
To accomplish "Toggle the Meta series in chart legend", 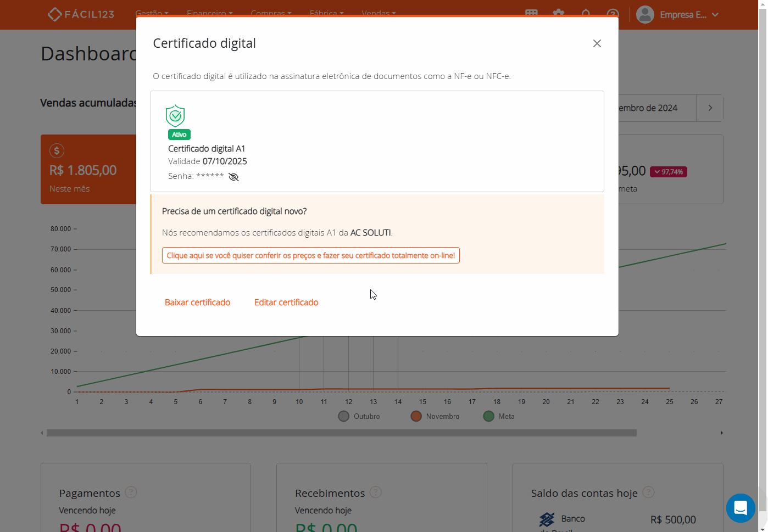I will [499, 416].
